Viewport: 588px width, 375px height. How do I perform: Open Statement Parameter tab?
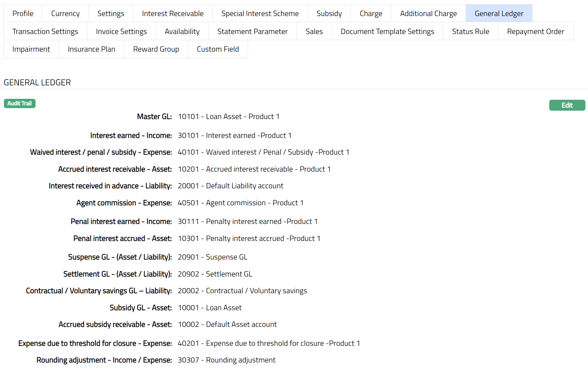(x=252, y=31)
